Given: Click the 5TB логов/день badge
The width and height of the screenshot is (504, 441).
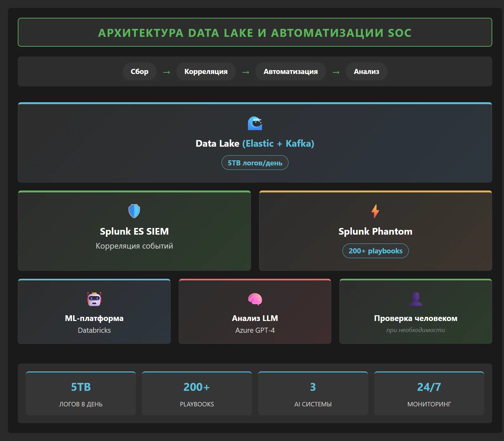Looking at the screenshot, I should click(255, 163).
